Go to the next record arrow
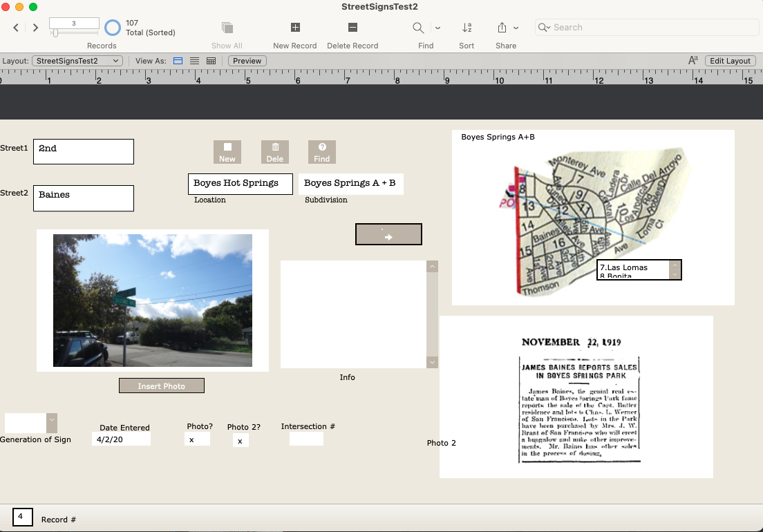This screenshot has width=763, height=532. [35, 28]
